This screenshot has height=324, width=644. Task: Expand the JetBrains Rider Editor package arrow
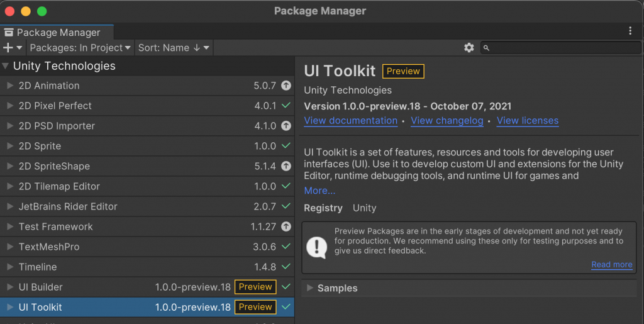pos(10,206)
